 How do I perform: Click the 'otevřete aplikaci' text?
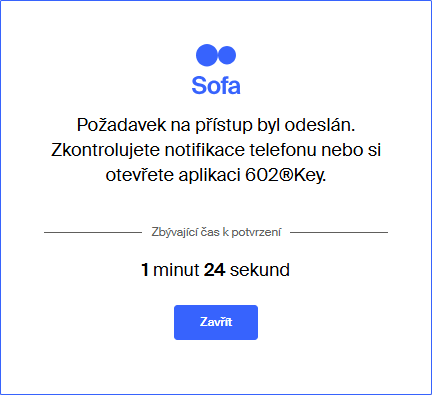(173, 175)
